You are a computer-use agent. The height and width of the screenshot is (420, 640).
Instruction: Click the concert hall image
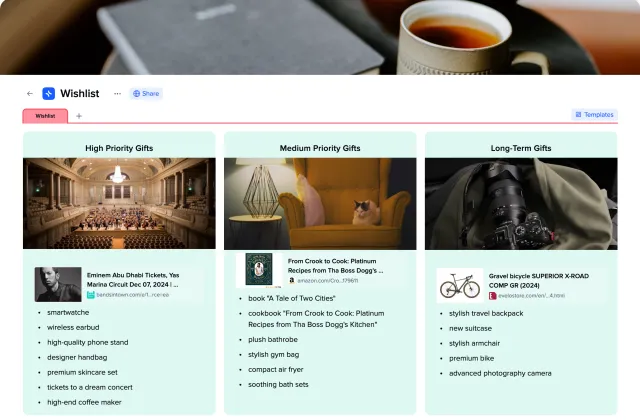point(119,203)
